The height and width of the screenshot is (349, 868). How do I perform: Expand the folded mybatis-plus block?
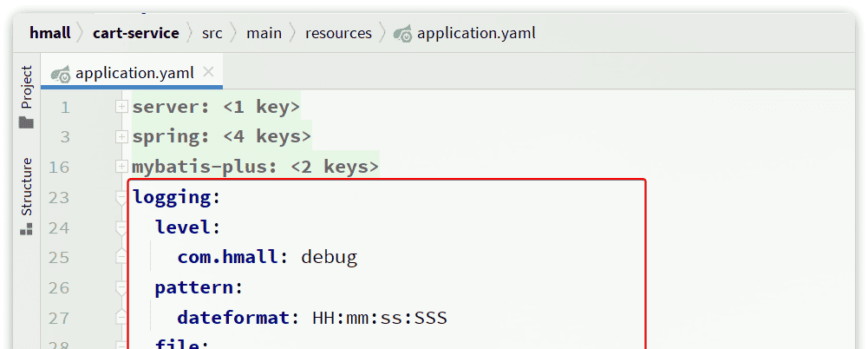tap(121, 167)
